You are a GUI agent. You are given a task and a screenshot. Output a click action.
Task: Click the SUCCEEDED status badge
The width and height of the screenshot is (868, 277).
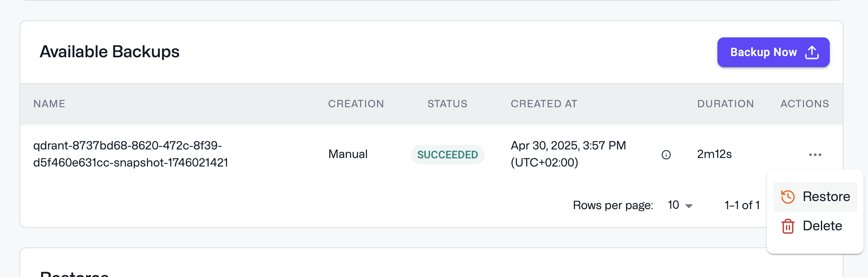447,154
